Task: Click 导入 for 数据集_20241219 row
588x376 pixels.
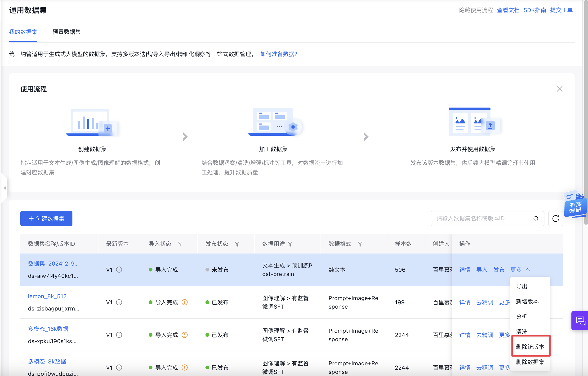Action: coord(482,270)
